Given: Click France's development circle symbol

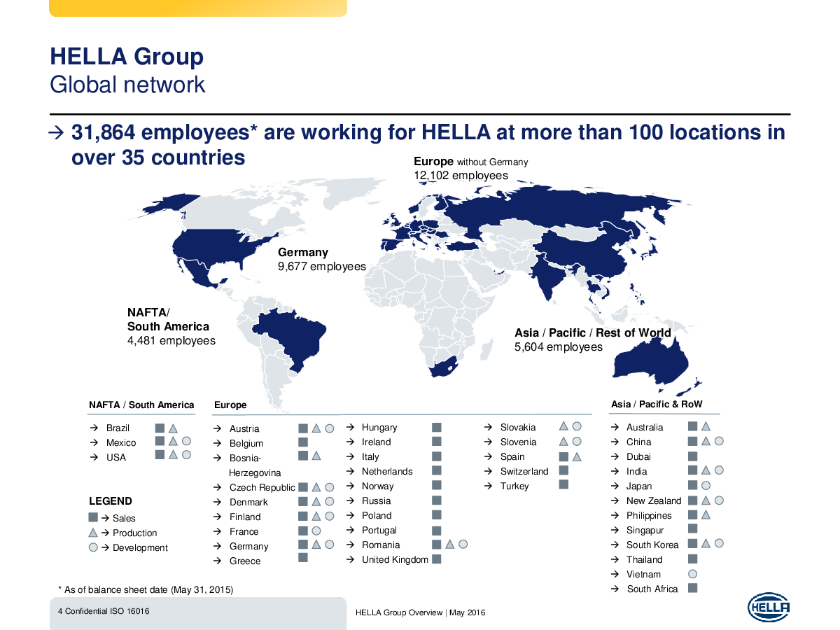Looking at the screenshot, I should 316,531.
